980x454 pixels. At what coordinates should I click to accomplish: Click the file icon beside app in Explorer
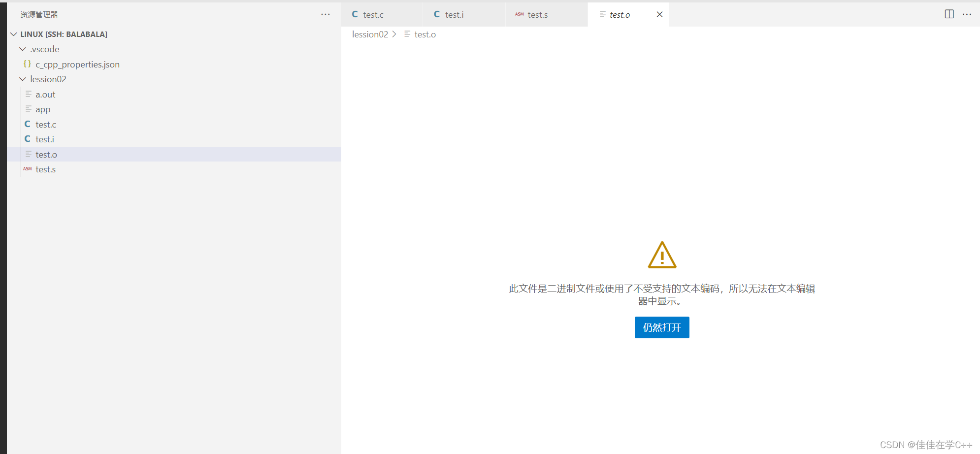29,109
